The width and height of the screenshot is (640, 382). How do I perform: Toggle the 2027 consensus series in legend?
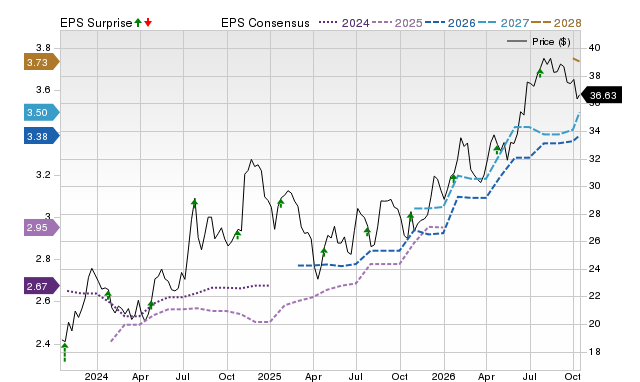(503, 23)
